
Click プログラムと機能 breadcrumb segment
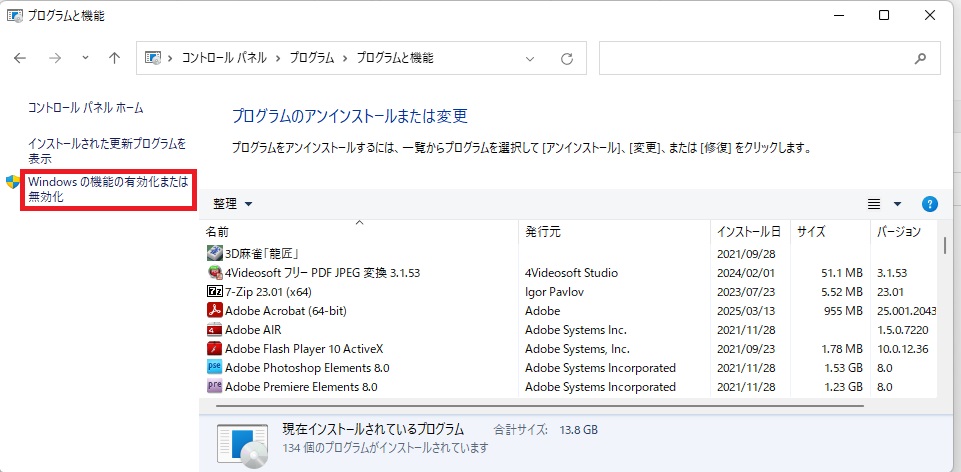(x=395, y=58)
